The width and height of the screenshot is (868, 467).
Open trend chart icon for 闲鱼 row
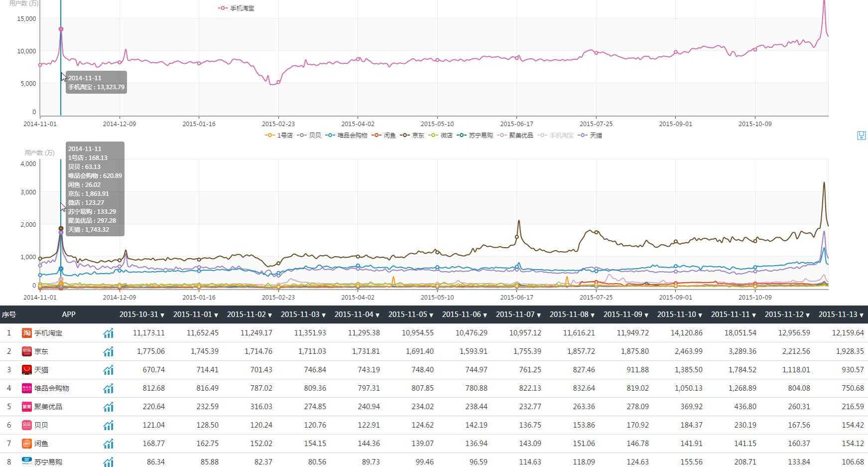pos(108,444)
